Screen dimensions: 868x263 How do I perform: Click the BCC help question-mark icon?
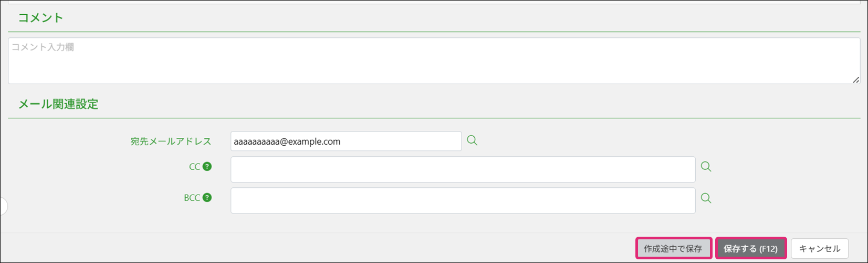click(207, 198)
